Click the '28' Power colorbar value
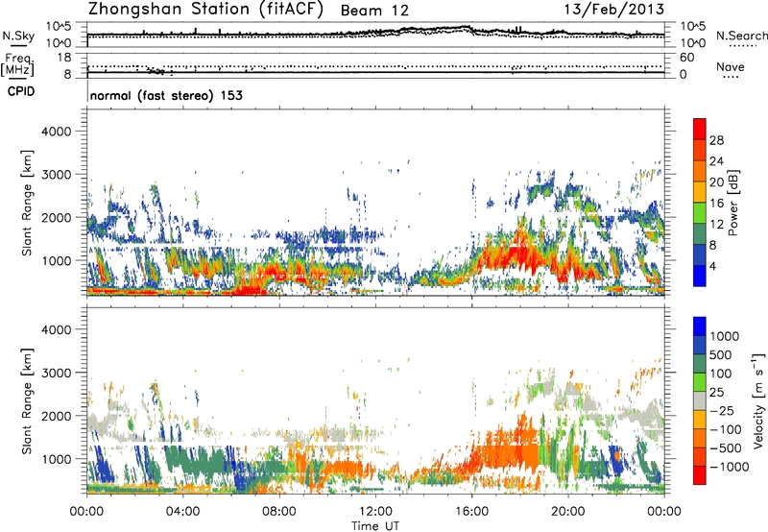The image size is (768, 532). 716,140
